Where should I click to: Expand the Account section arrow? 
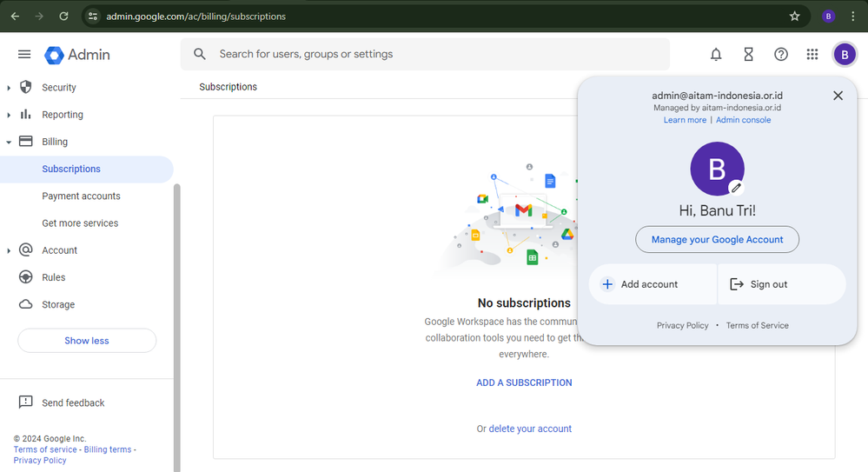9,250
